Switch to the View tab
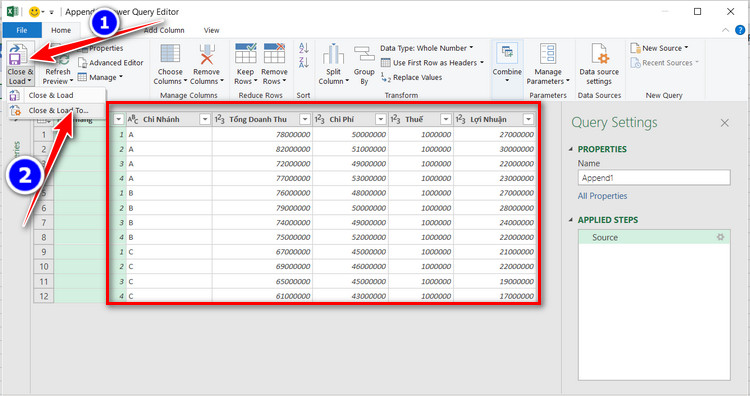Image resolution: width=750 pixels, height=396 pixels. point(211,30)
